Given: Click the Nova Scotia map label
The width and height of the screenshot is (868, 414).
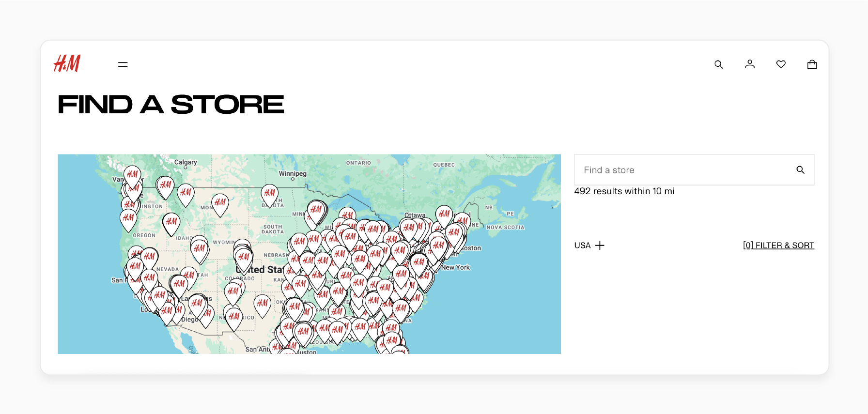Looking at the screenshot, I should [x=506, y=227].
